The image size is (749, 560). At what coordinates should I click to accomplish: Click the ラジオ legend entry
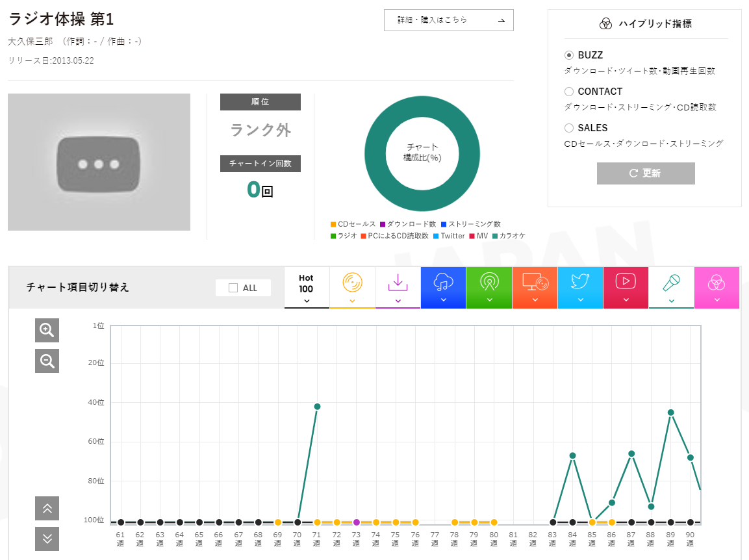pyautogui.click(x=344, y=236)
